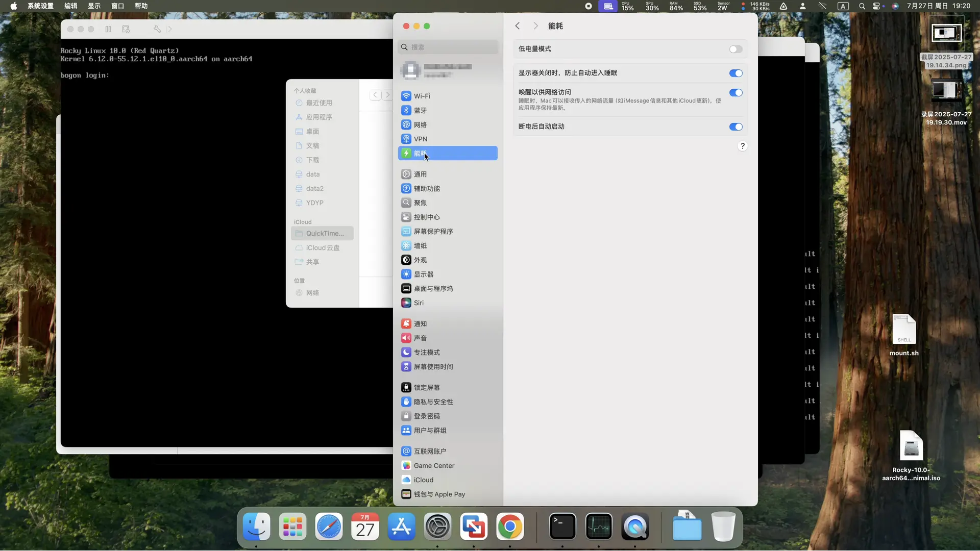Select 应用程序 in Finder sidebar
980x551 pixels.
pos(322,117)
